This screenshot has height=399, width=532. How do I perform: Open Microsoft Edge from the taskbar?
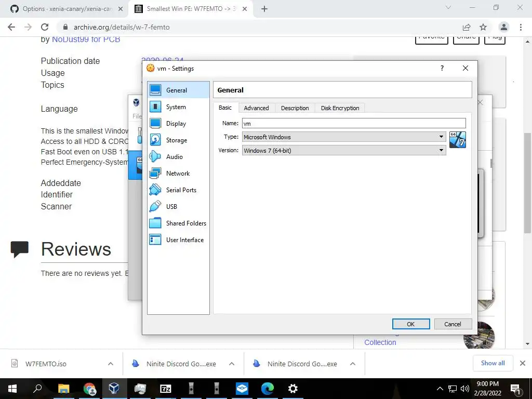click(268, 389)
